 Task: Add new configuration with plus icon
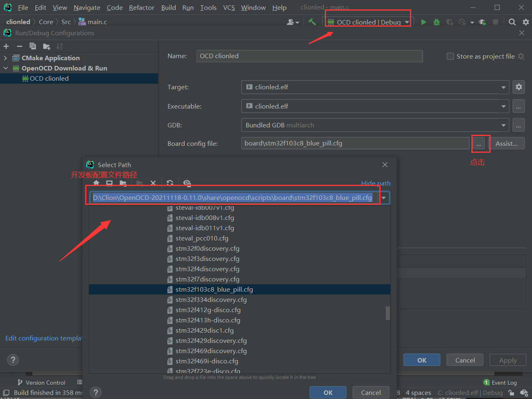click(6, 46)
